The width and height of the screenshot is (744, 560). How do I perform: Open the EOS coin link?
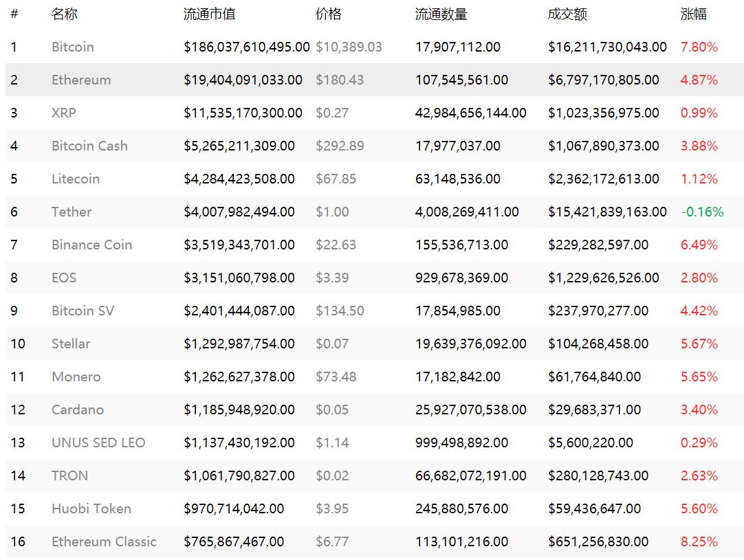coord(64,278)
